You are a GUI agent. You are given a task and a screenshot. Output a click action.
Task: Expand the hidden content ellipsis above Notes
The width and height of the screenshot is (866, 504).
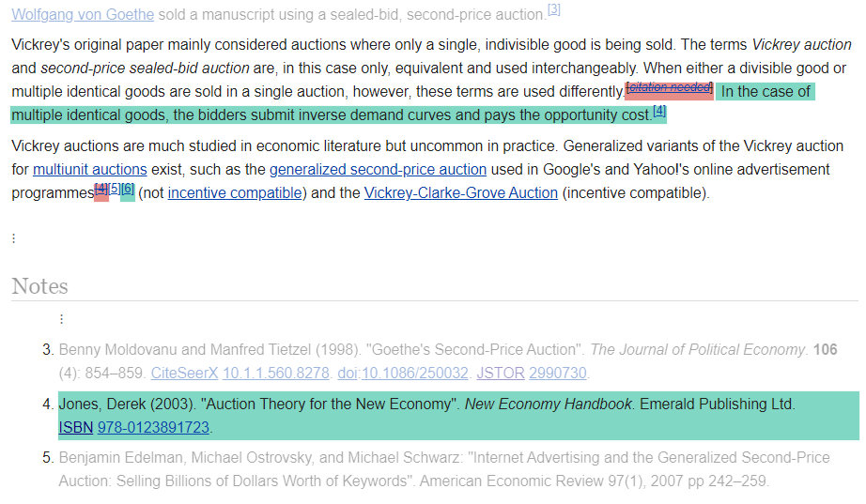(x=13, y=238)
